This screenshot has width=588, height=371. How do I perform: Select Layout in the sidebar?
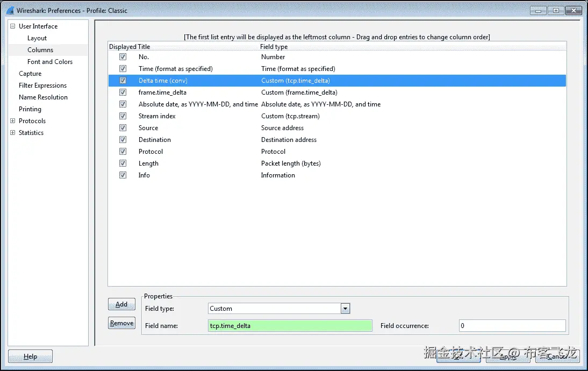(37, 38)
